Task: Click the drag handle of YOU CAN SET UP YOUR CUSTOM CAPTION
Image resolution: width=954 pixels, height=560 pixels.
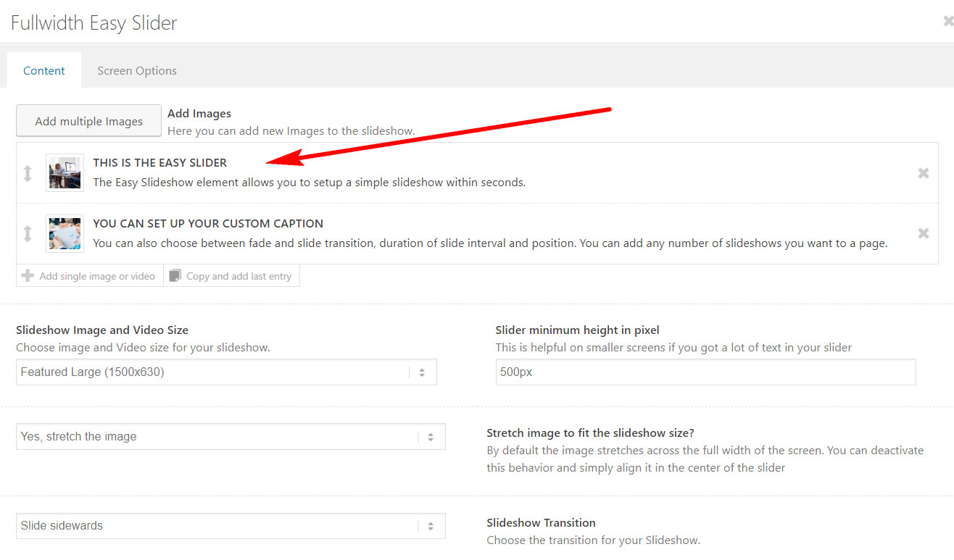Action: (28, 233)
